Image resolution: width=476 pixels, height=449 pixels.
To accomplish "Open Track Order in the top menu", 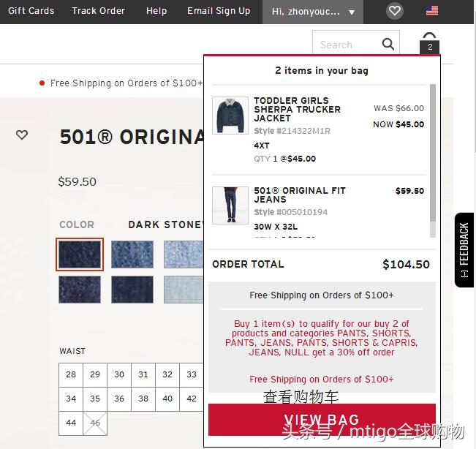I will click(x=99, y=11).
